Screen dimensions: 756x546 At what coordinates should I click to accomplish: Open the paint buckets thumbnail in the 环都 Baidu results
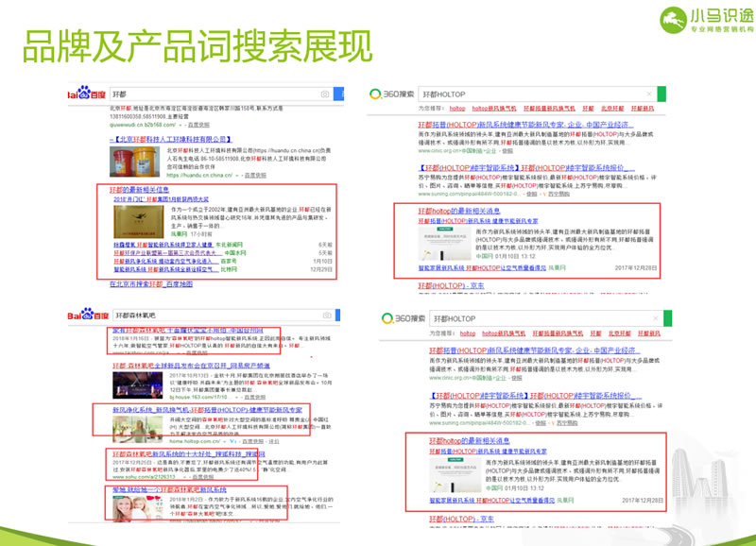point(134,162)
